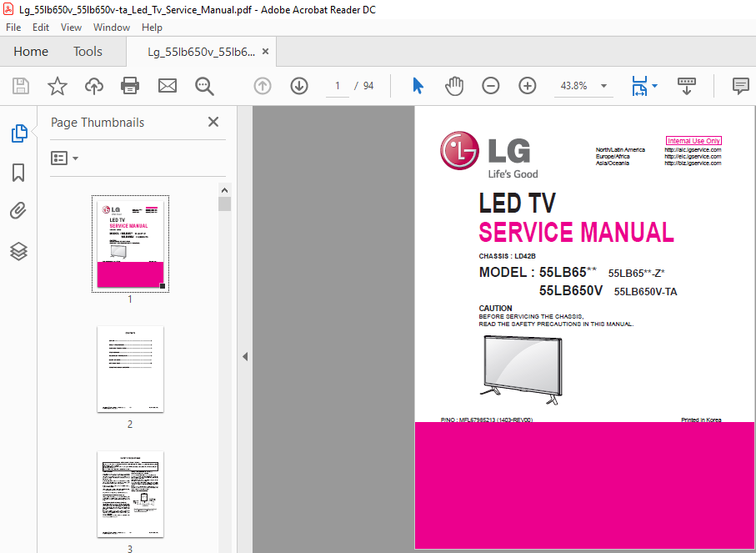This screenshot has width=756, height=553.
Task: Switch to the Home tab
Action: click(x=31, y=52)
